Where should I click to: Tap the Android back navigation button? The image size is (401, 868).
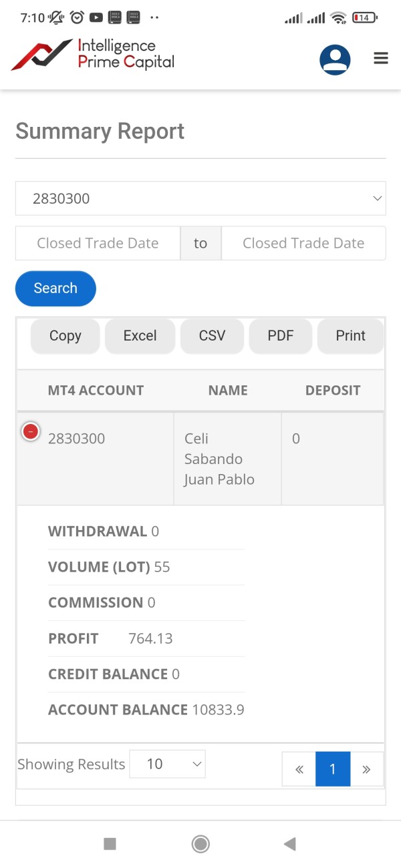289,844
